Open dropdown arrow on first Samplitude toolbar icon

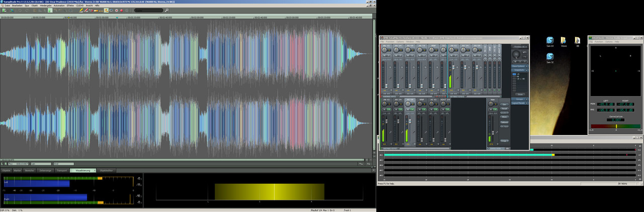[x=8, y=10]
